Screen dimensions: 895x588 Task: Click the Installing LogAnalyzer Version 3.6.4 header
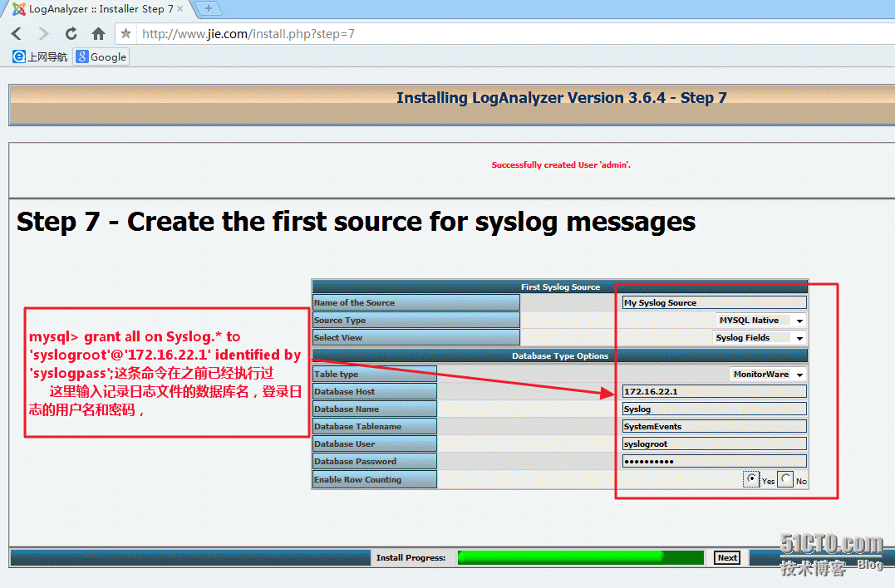point(562,97)
